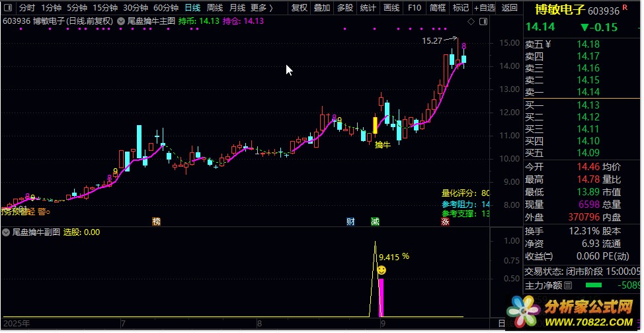Click the list icon beside 主力净额
644x333 pixels.
point(568,285)
